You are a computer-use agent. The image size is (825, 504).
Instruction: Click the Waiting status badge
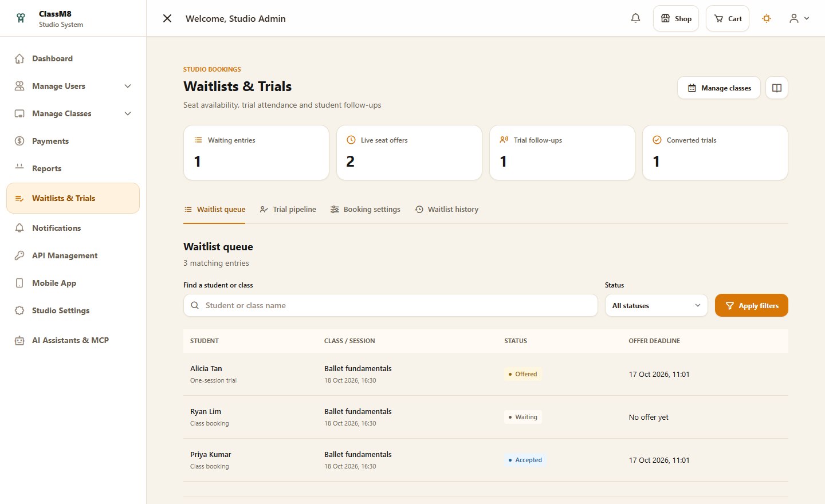(x=522, y=417)
